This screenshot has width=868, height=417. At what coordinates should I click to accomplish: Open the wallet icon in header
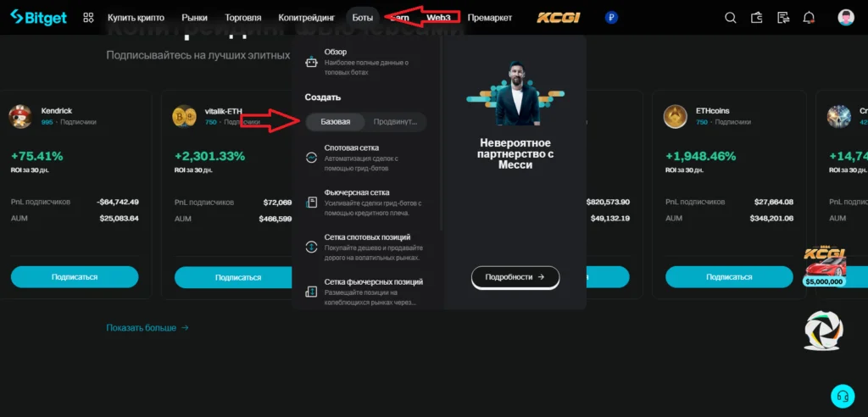[x=757, y=17]
